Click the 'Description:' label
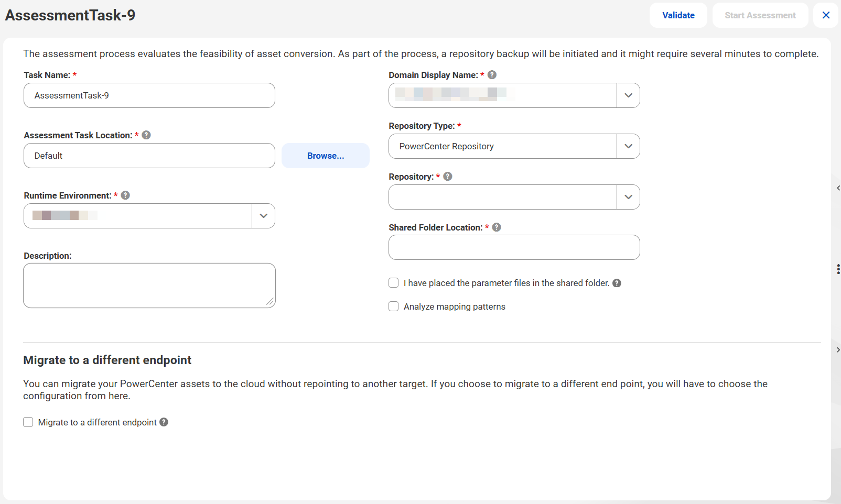 48,256
